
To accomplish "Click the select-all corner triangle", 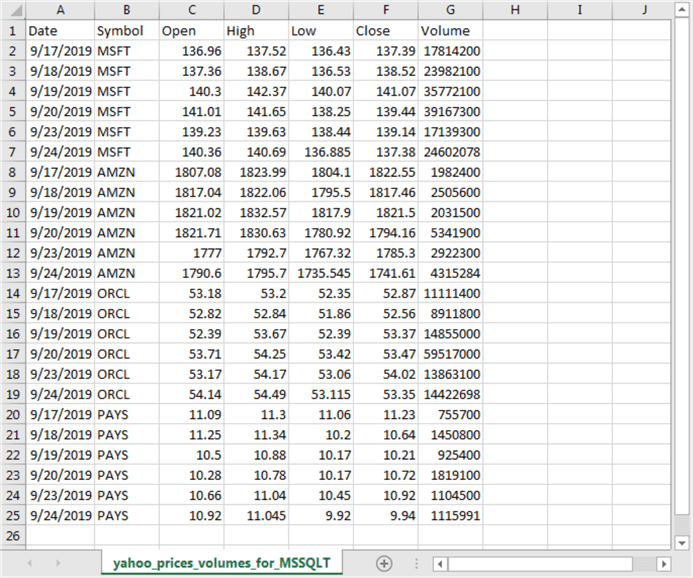I will pos(16,10).
